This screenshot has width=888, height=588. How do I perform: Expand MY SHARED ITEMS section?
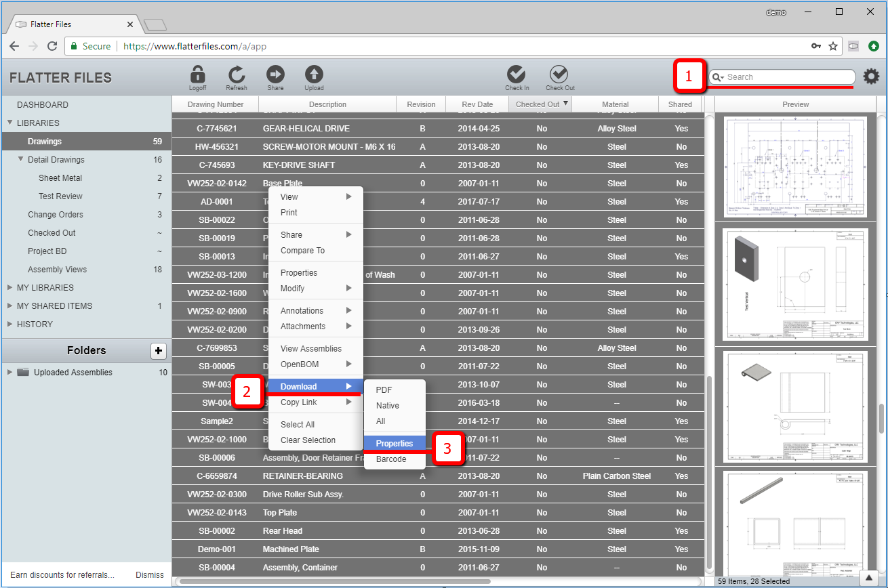point(10,306)
